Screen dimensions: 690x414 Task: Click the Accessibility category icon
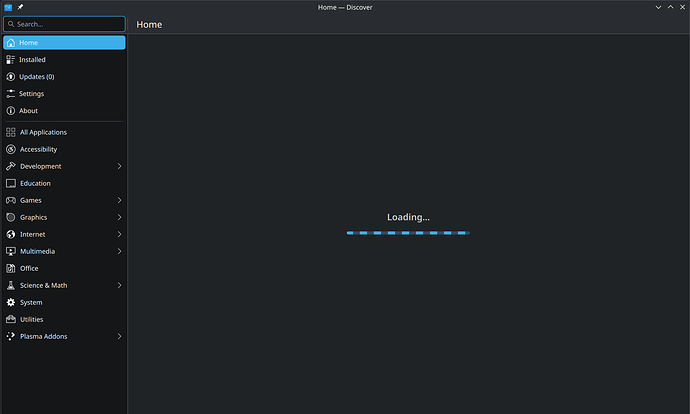(x=11, y=149)
